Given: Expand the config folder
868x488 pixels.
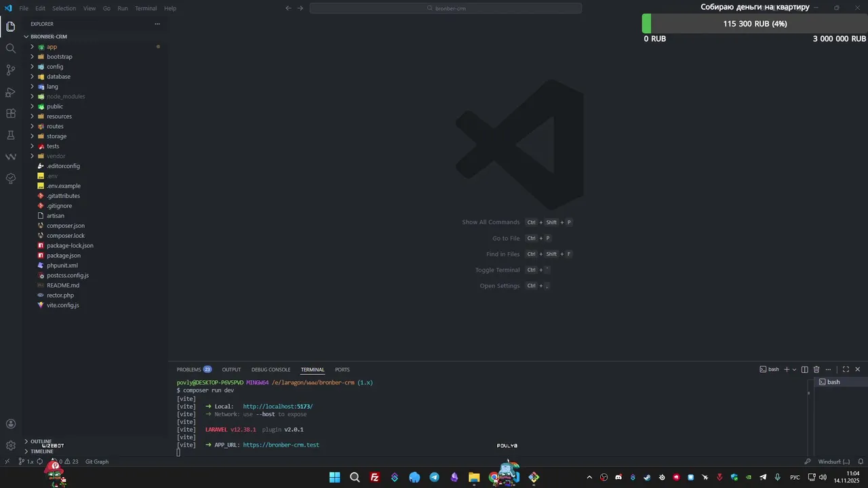Looking at the screenshot, I should coord(32,66).
